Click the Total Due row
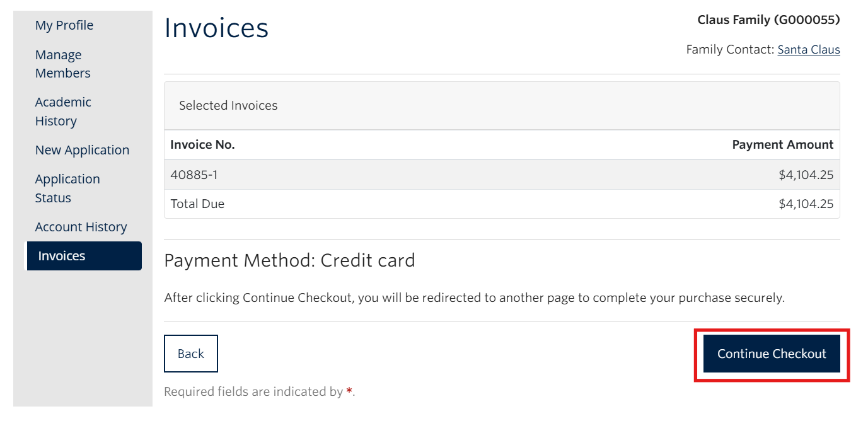868x433 pixels. point(197,204)
